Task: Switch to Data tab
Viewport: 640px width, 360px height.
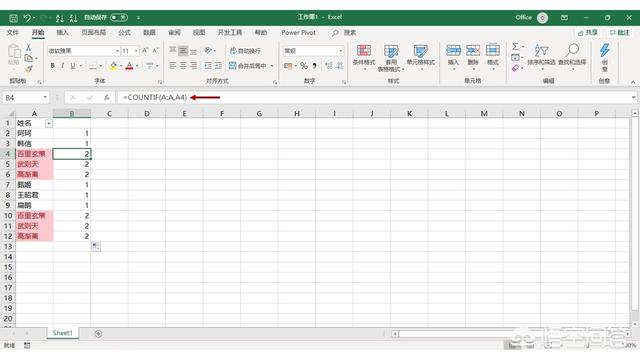Action: pyautogui.click(x=149, y=32)
